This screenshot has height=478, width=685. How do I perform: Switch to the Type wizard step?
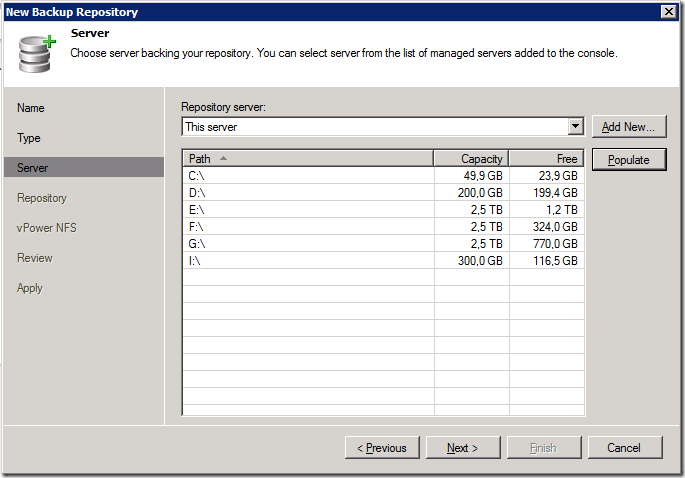click(29, 138)
